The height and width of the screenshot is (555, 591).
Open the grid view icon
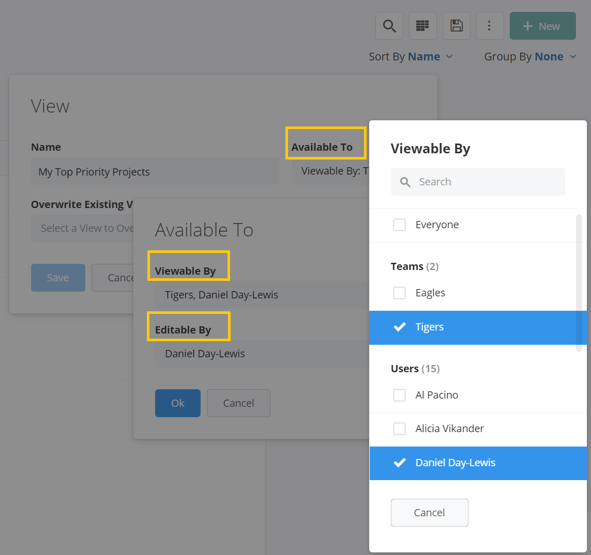pos(423,26)
